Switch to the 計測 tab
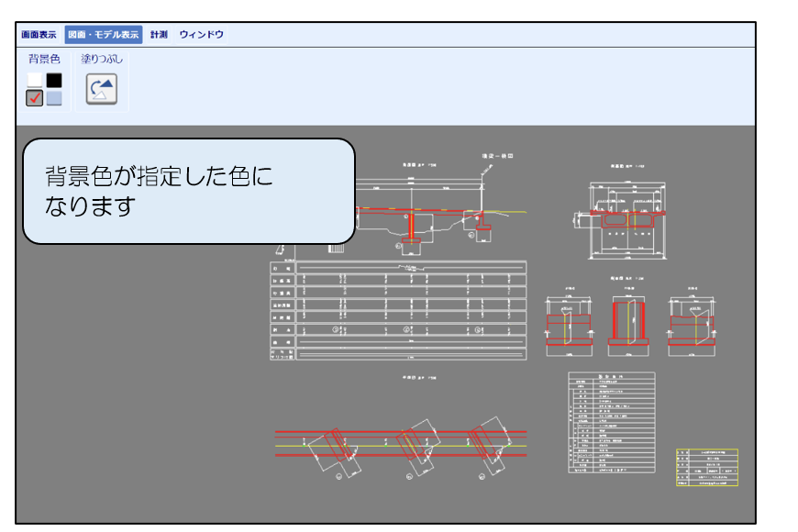The height and width of the screenshot is (532, 798). (x=159, y=35)
